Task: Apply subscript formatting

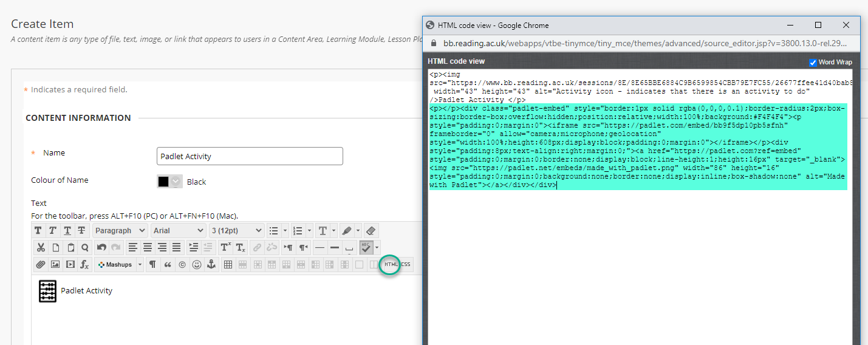Action: pyautogui.click(x=240, y=247)
